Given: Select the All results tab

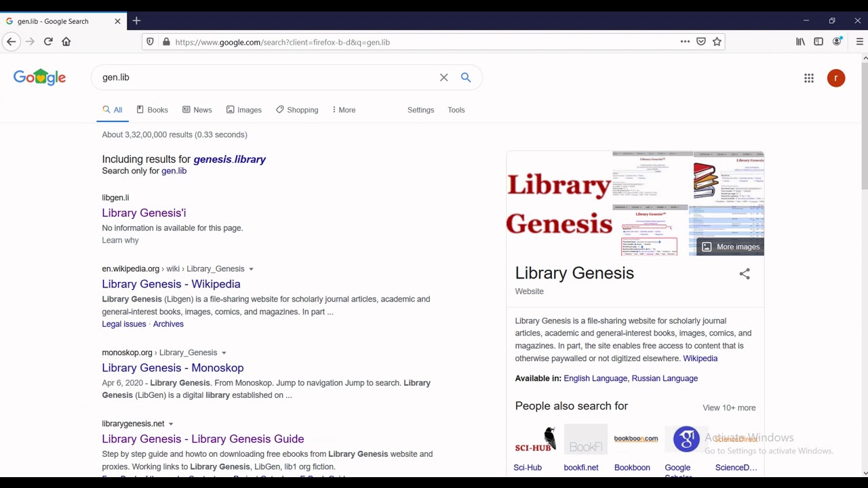Looking at the screenshot, I should pyautogui.click(x=113, y=110).
